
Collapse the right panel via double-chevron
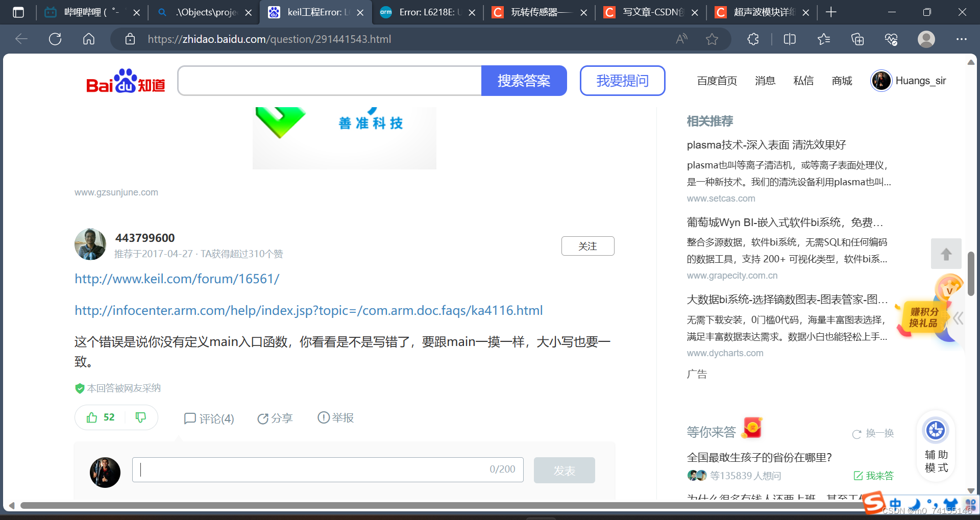[x=958, y=317]
